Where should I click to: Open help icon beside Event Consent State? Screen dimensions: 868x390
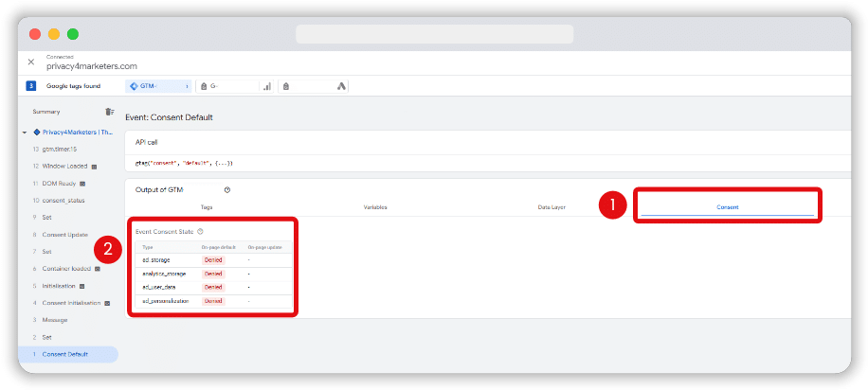[200, 232]
